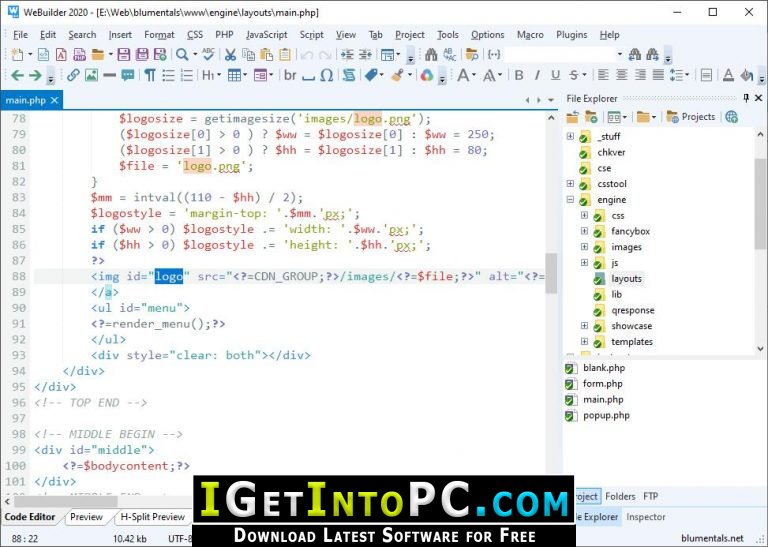Screen dimensions: 768x547
Task: Insert special character Omega icon
Action: (x=327, y=75)
